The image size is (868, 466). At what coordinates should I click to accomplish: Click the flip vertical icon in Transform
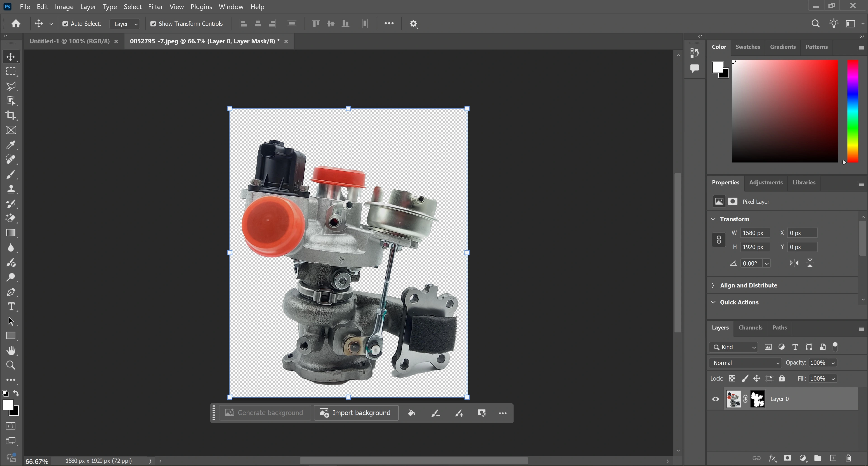tap(810, 263)
